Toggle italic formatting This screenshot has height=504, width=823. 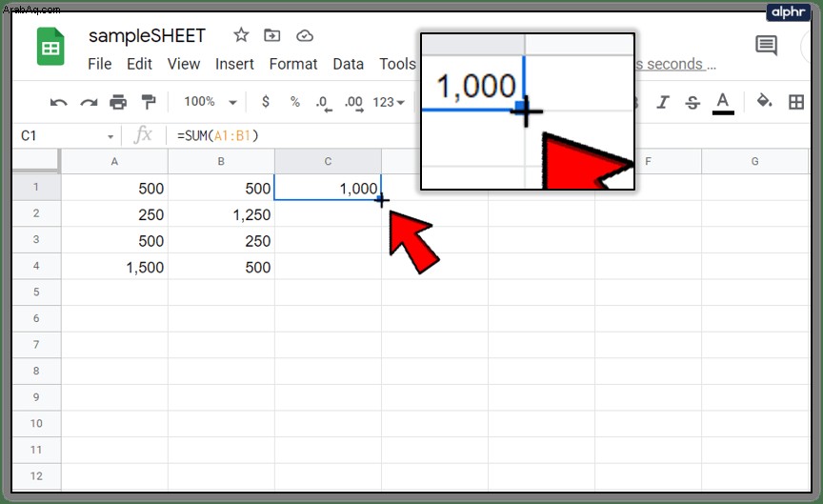pyautogui.click(x=663, y=102)
